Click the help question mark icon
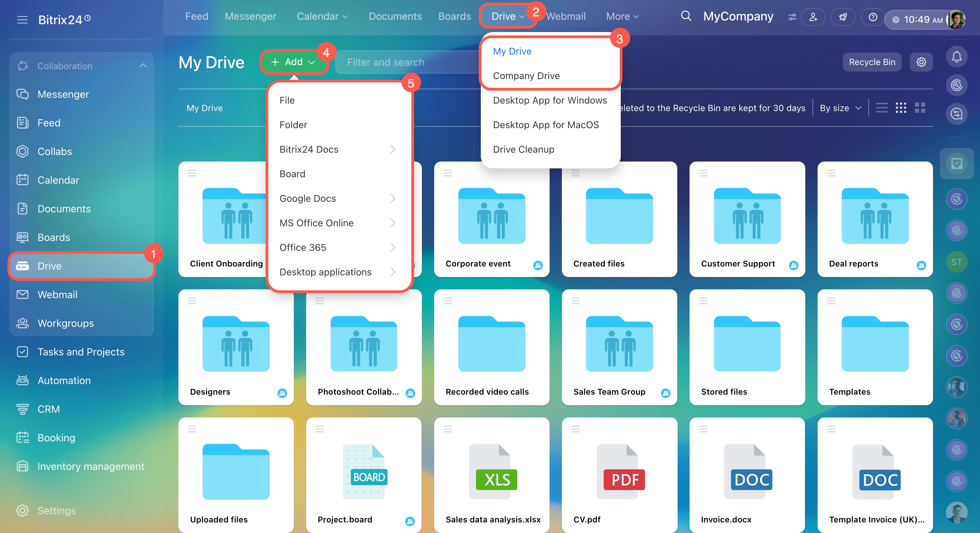 tap(873, 17)
